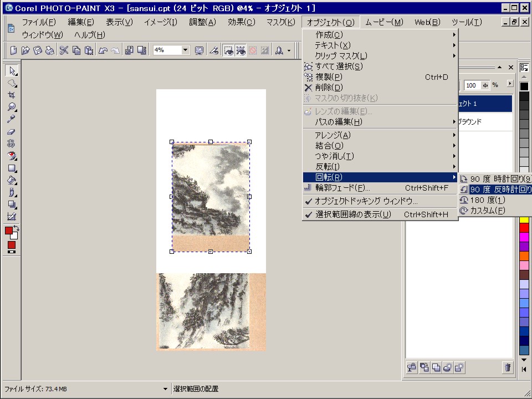
Task: Pick magenta from the color palette
Action: point(524,237)
